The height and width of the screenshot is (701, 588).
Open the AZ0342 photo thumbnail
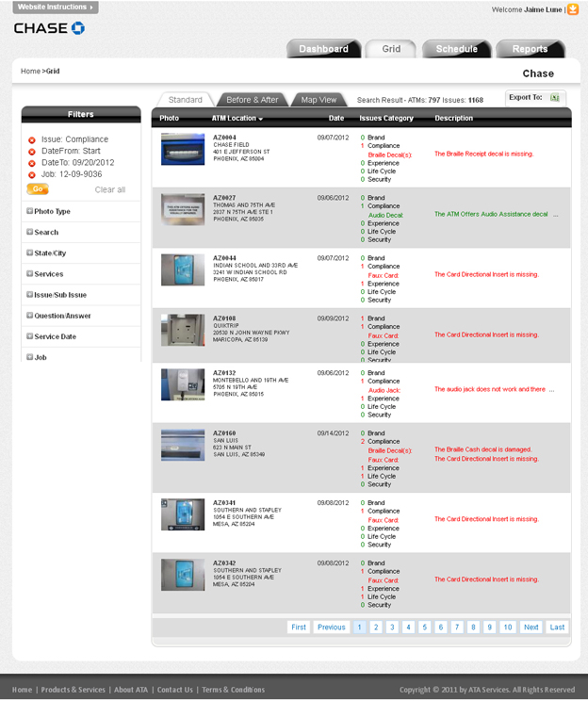[x=183, y=575]
